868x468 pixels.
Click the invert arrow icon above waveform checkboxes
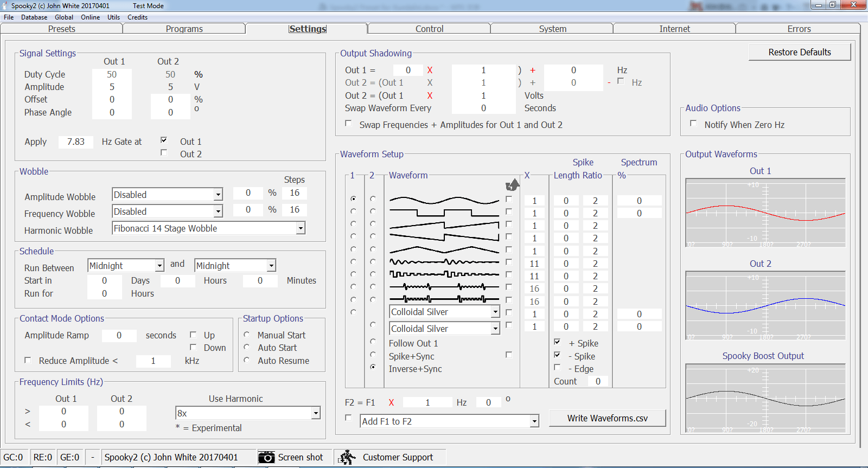512,185
